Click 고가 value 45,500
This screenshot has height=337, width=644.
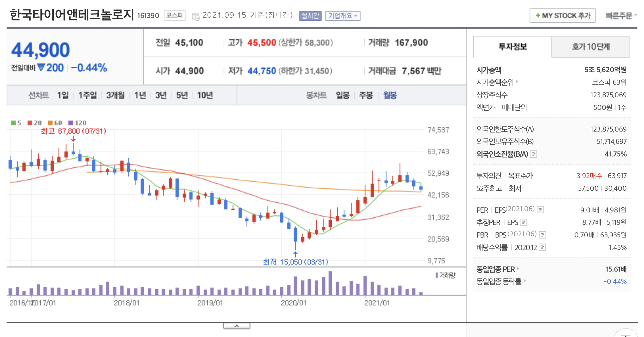pyautogui.click(x=262, y=42)
